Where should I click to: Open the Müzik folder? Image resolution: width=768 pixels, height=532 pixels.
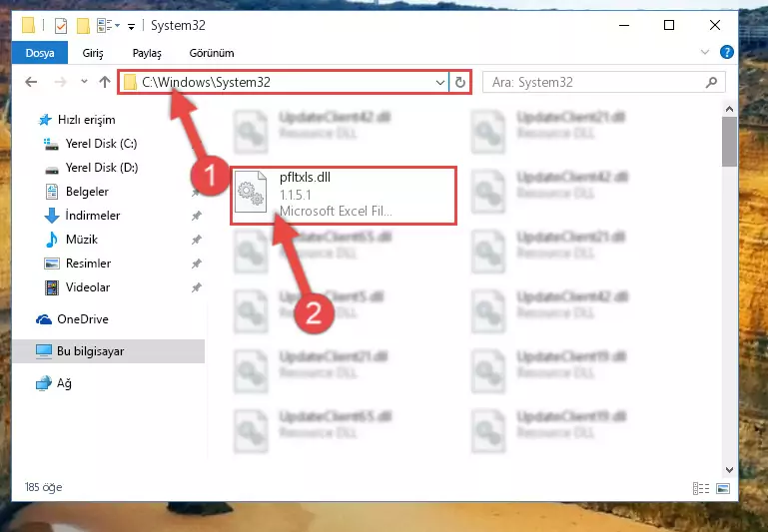[81, 240]
